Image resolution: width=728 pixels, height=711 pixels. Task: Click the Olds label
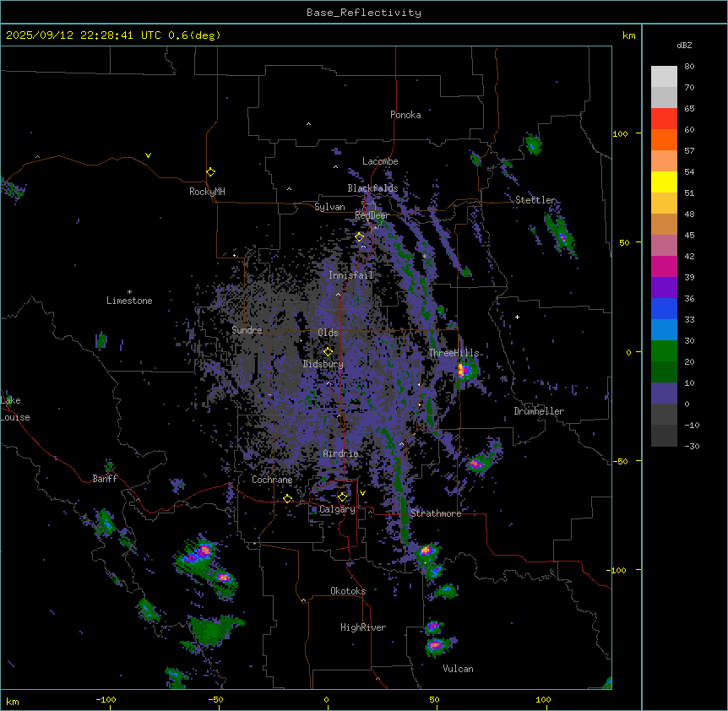point(328,333)
